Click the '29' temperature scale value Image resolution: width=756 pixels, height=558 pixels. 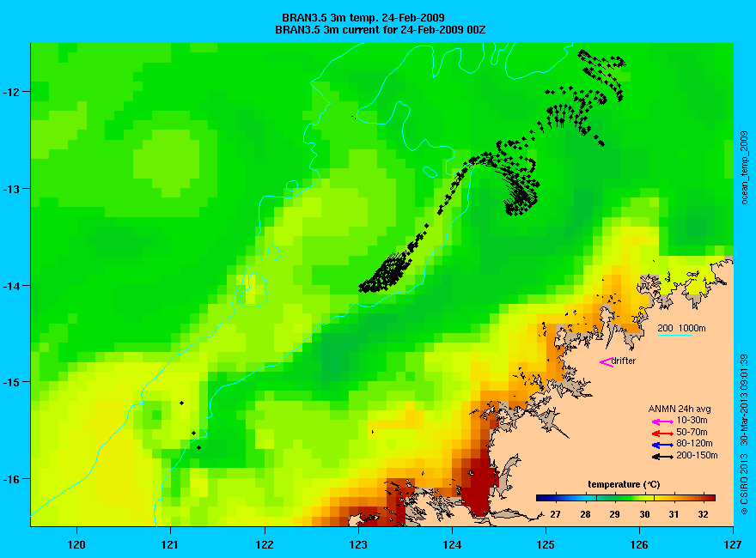[614, 514]
